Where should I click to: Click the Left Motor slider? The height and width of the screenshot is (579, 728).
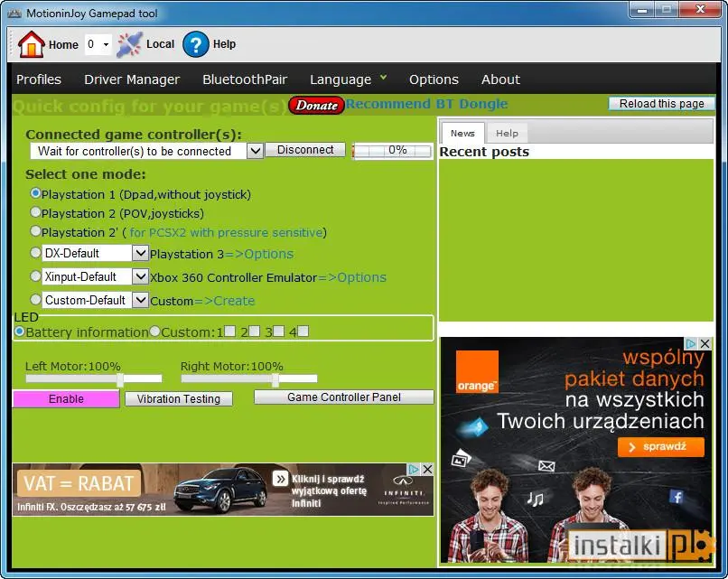pyautogui.click(x=94, y=379)
